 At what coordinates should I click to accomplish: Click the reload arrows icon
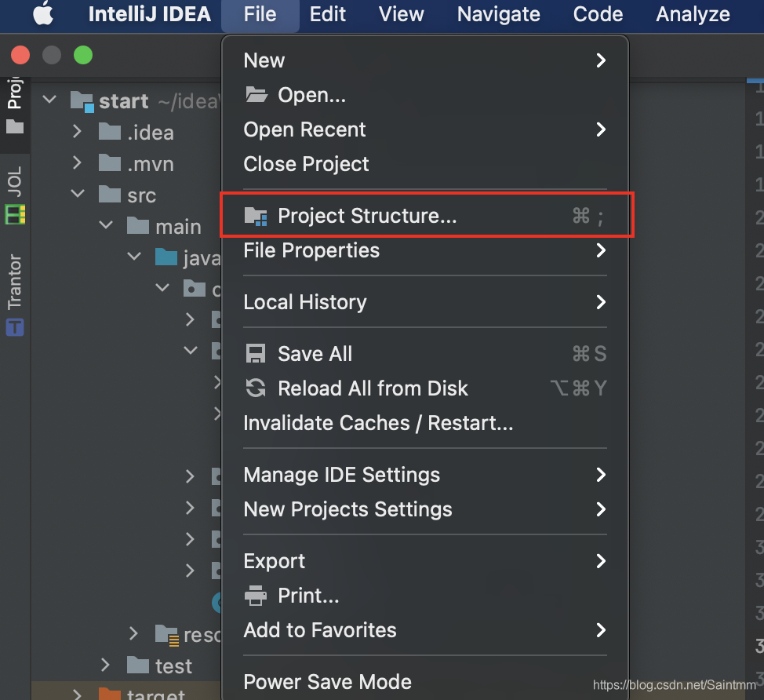click(255, 388)
